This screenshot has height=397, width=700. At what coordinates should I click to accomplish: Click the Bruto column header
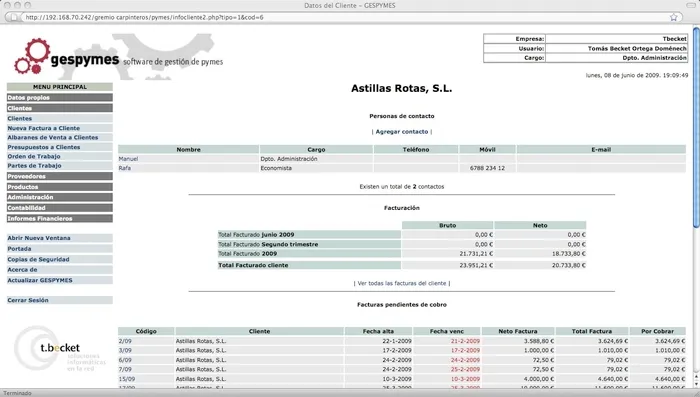[447, 226]
